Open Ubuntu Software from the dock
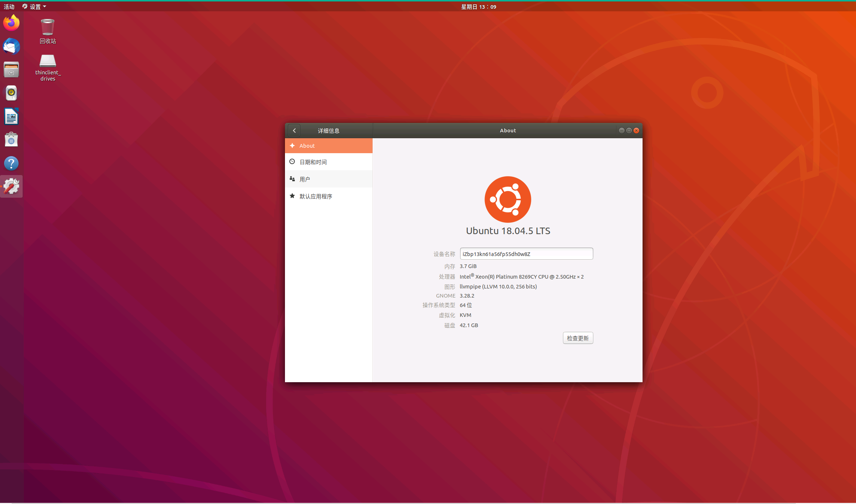The height and width of the screenshot is (504, 856). click(x=11, y=140)
